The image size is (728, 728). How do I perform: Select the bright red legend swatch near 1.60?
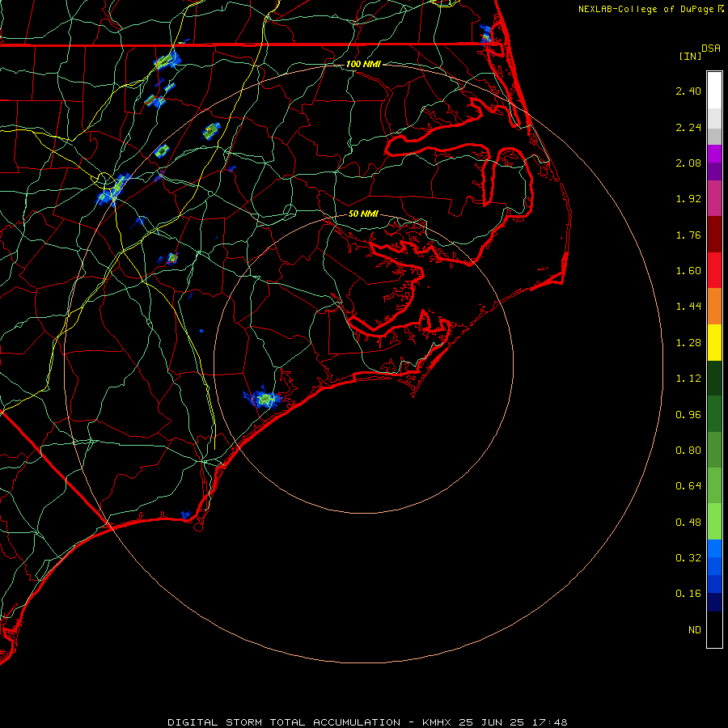pos(714,270)
